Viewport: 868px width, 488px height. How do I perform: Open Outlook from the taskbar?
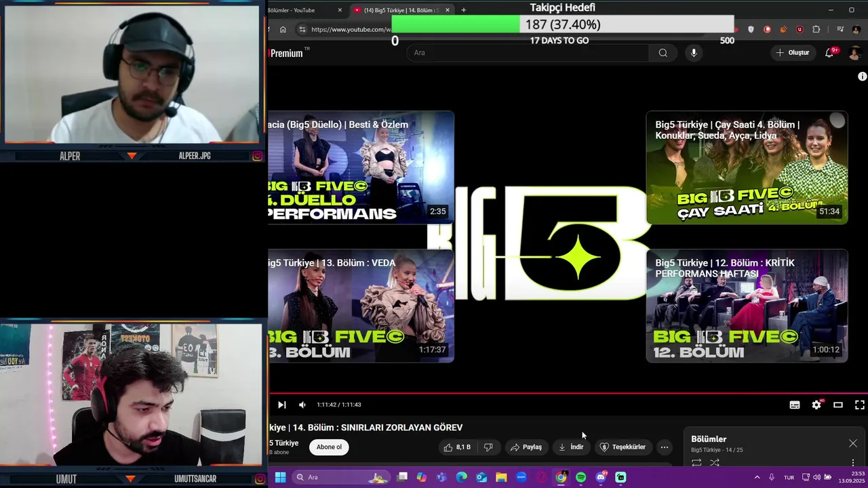481,477
